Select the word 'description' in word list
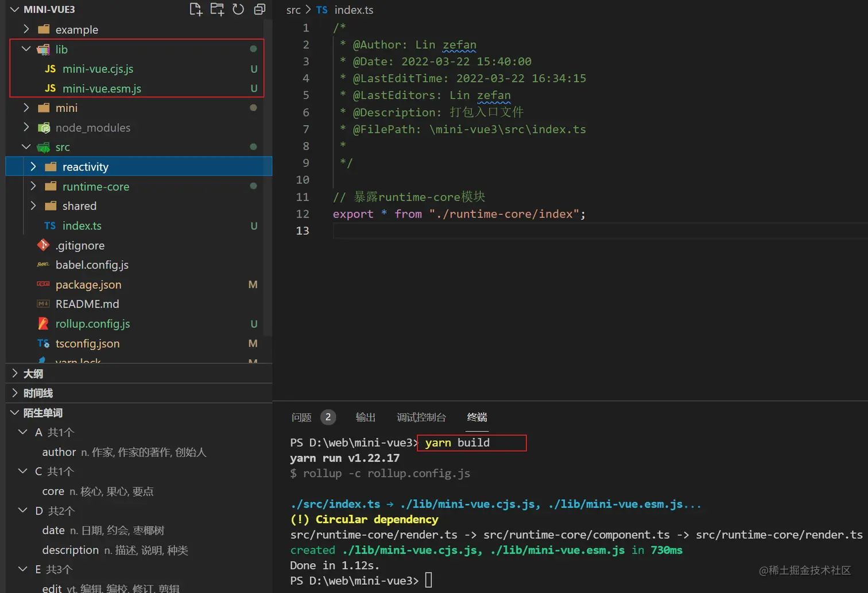 [70, 550]
